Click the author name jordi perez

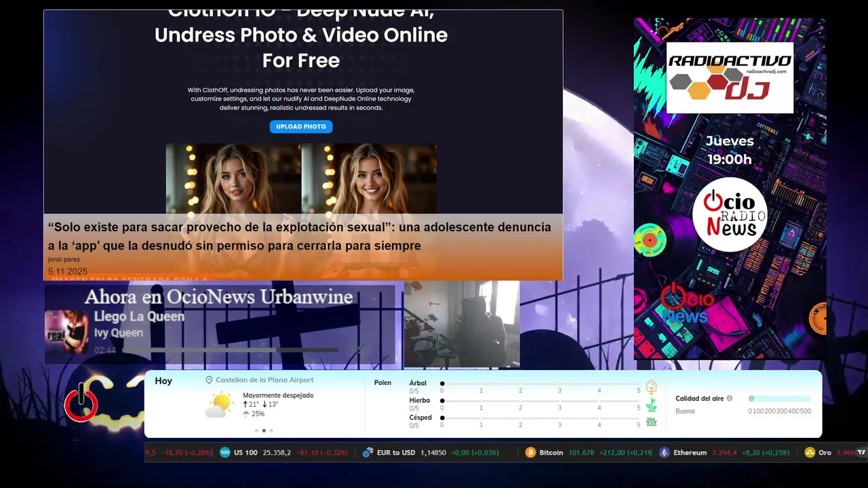click(x=64, y=260)
